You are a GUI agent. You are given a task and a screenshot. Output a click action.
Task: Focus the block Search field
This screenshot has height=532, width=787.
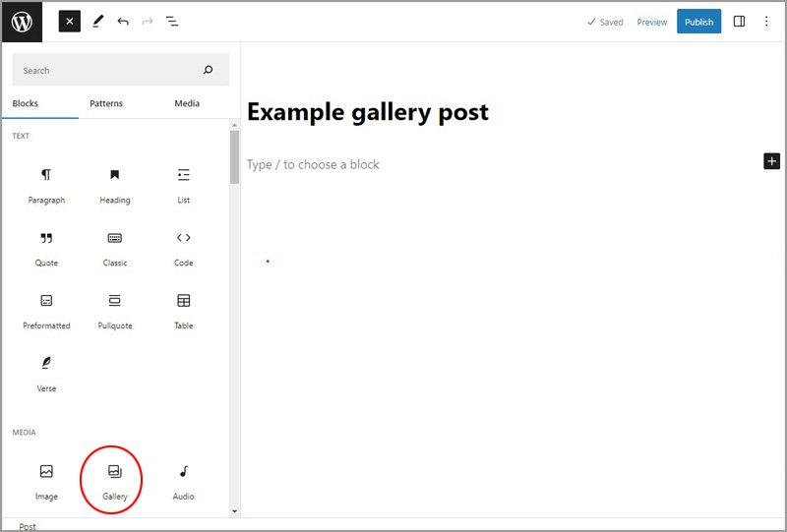coord(121,70)
